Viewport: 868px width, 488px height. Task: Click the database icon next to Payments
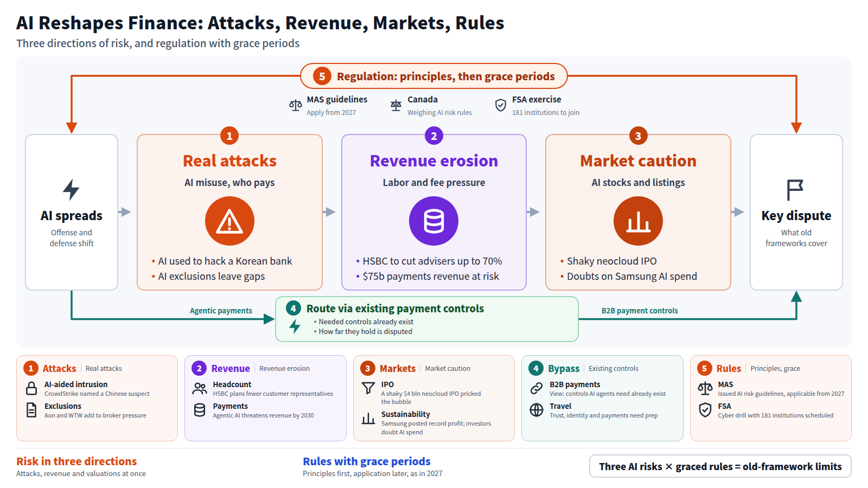pos(200,410)
